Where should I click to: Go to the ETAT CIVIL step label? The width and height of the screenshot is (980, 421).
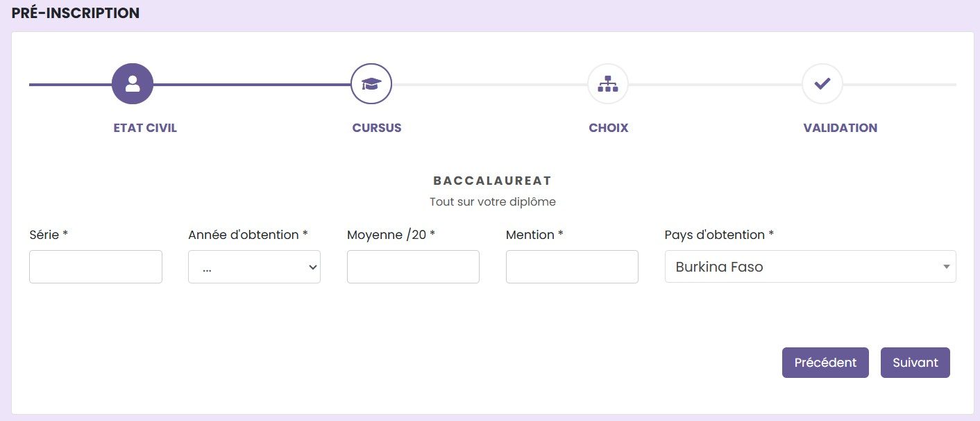[145, 128]
